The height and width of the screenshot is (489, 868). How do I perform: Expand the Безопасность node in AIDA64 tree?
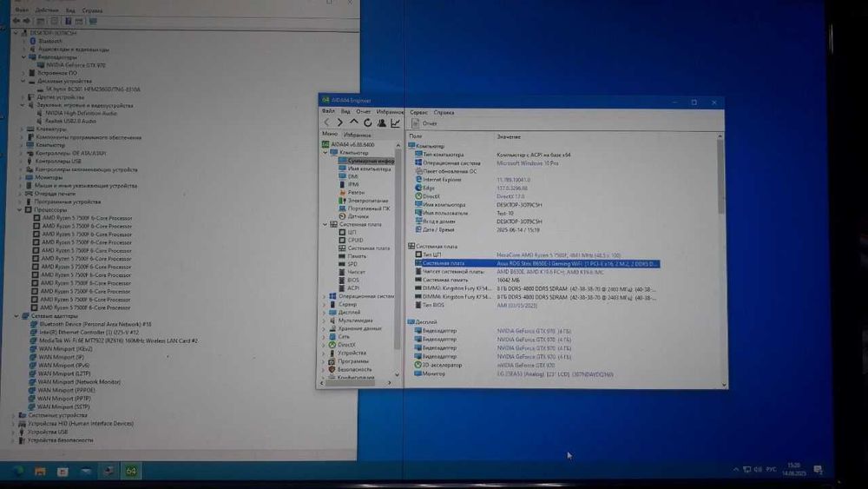[325, 369]
